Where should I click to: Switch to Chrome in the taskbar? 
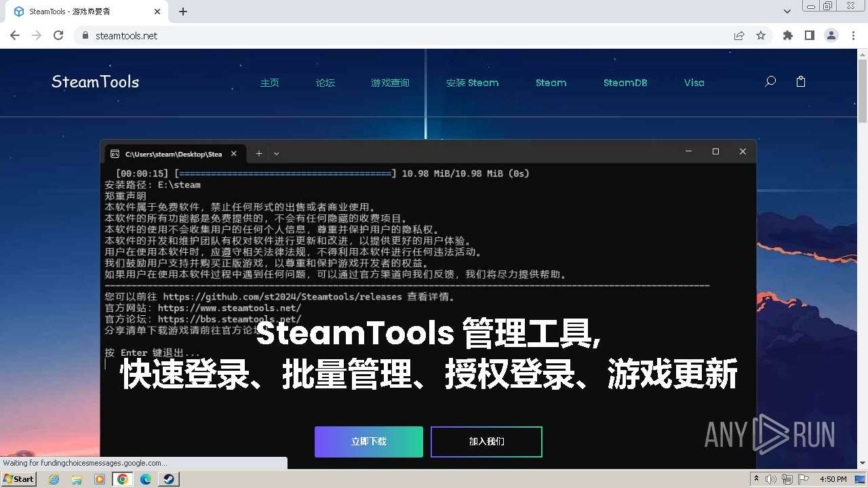point(123,479)
